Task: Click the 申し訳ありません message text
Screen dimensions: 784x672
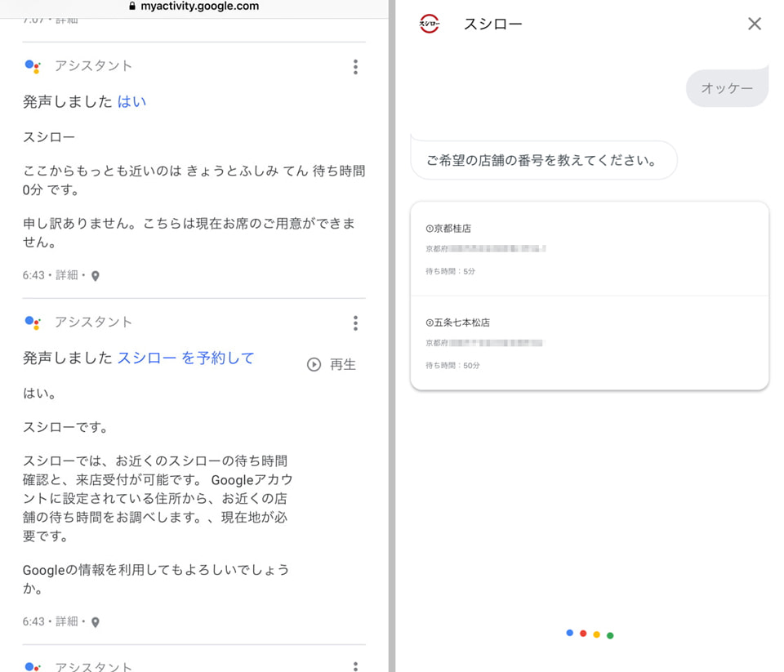Action: pos(189,233)
